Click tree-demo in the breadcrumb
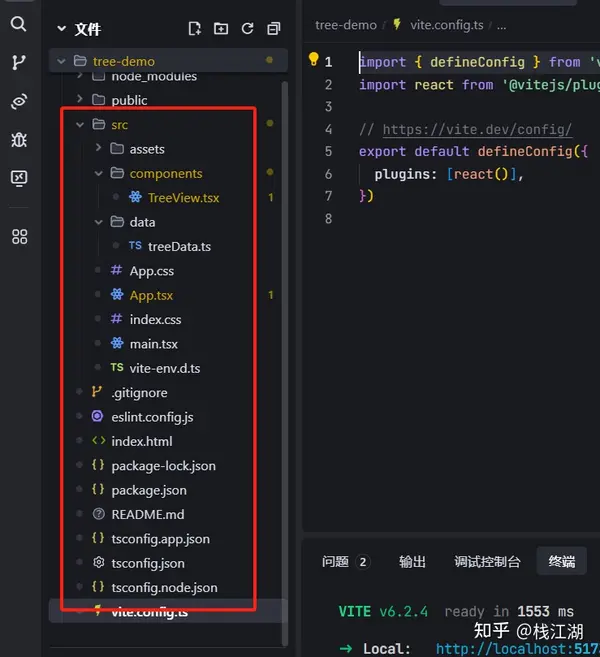The width and height of the screenshot is (600, 657). [x=346, y=25]
